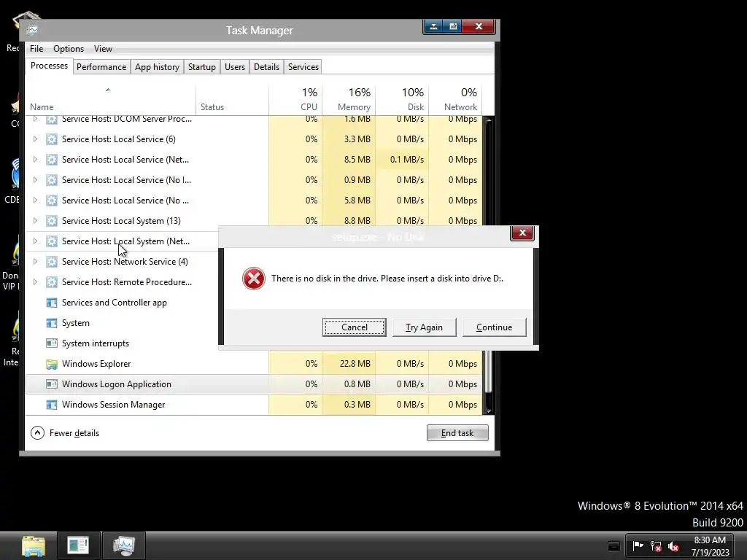Switch to the Details tab
Image resolution: width=747 pixels, height=560 pixels.
click(266, 67)
